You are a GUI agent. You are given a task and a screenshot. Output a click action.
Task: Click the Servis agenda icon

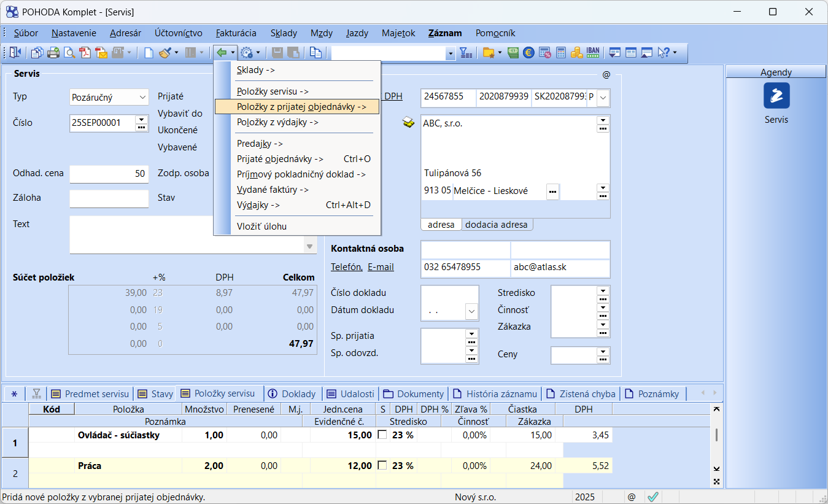[x=776, y=96]
